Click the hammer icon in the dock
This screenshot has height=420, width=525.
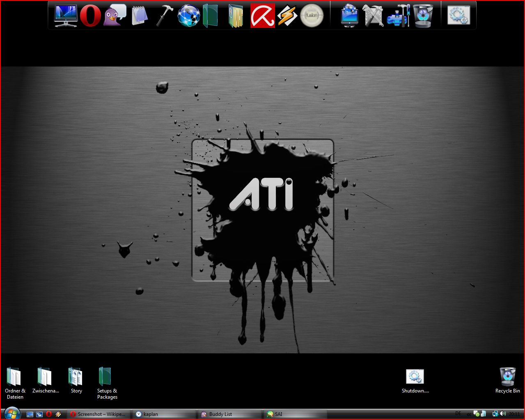coord(164,16)
